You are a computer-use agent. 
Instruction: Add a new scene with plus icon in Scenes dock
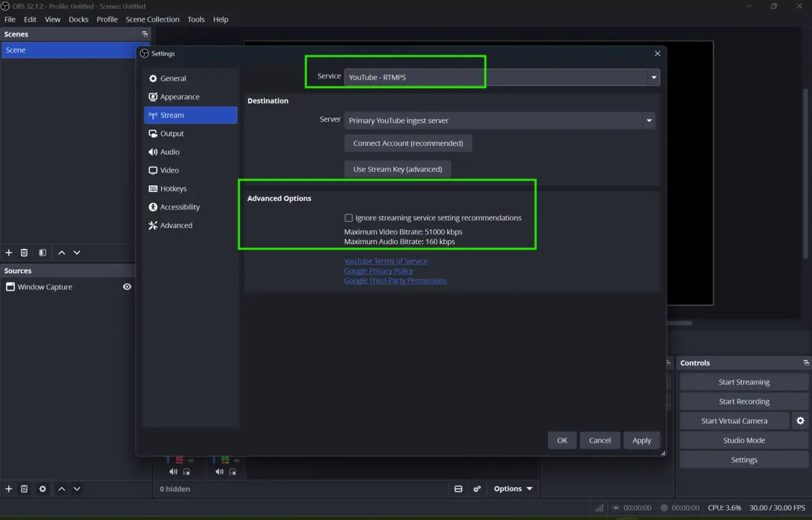pos(9,252)
